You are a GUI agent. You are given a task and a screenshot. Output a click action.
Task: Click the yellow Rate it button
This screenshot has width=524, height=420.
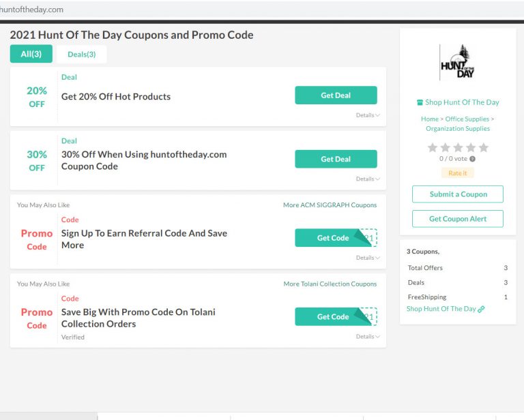[x=458, y=173]
